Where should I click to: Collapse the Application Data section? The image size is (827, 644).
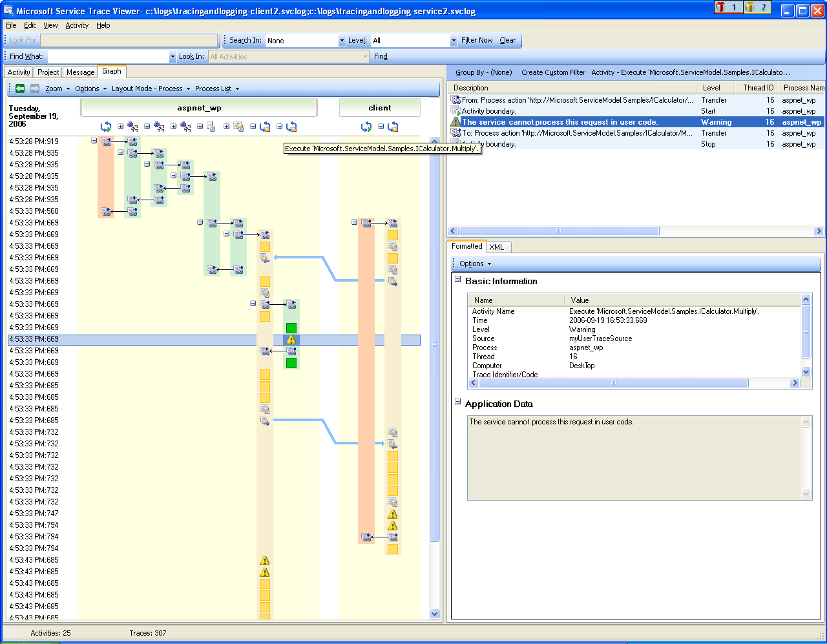pos(457,403)
